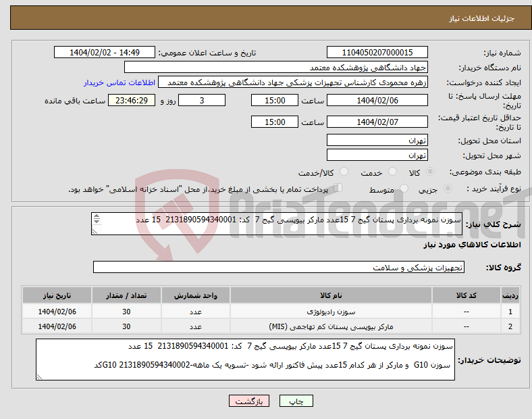The width and height of the screenshot is (532, 419).
Task: Click the واحد شمارش column header
Action: [196, 295]
